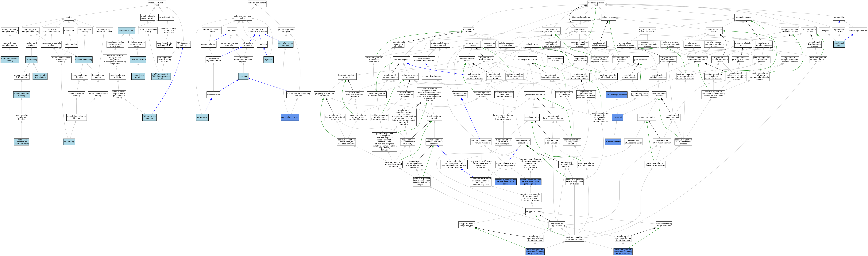Select the 'catalytic activity' node

pyautogui.click(x=166, y=17)
